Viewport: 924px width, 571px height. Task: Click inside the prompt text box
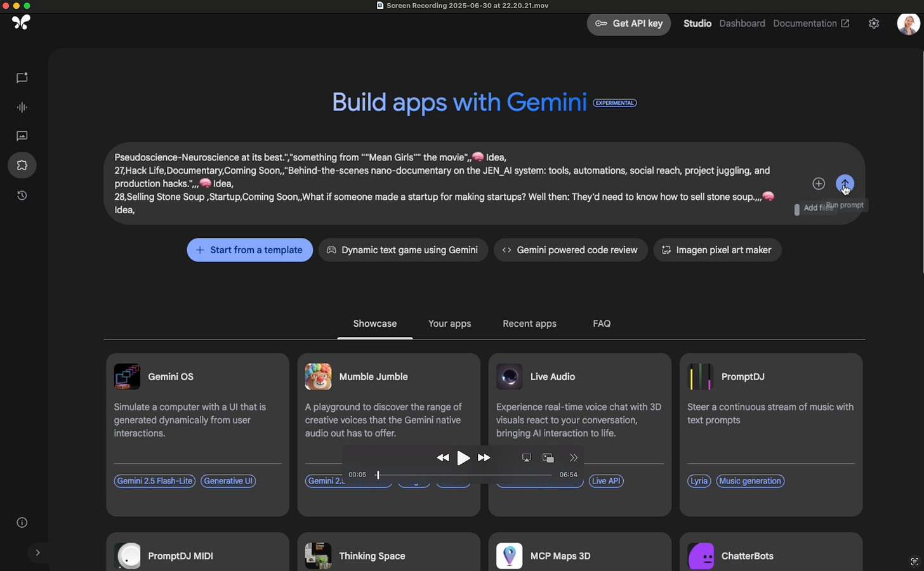pyautogui.click(x=444, y=183)
